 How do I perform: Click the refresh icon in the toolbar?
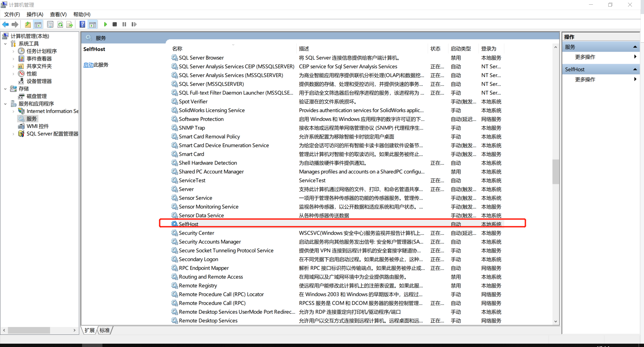pos(60,24)
